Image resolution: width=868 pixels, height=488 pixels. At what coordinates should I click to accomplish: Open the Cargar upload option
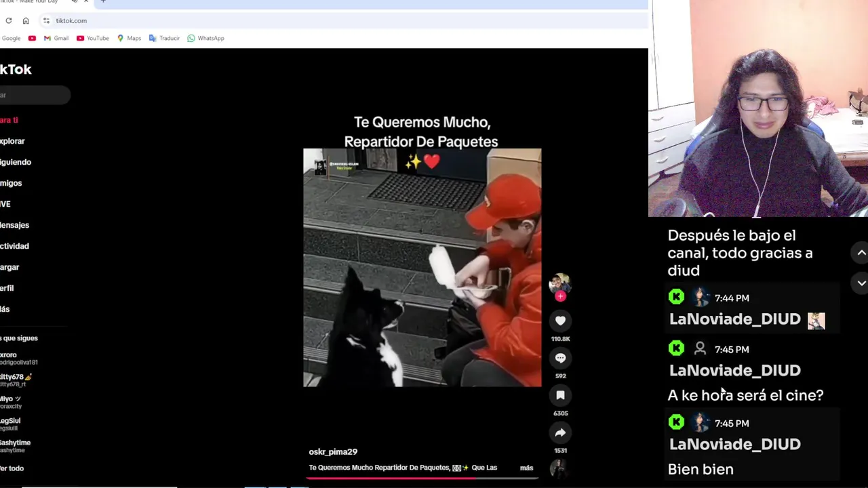click(x=9, y=267)
